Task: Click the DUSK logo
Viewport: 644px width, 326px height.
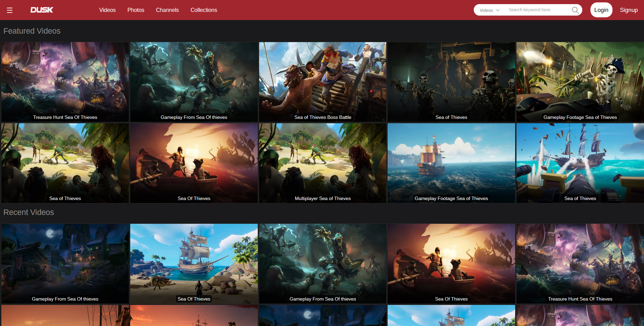Action: click(42, 10)
